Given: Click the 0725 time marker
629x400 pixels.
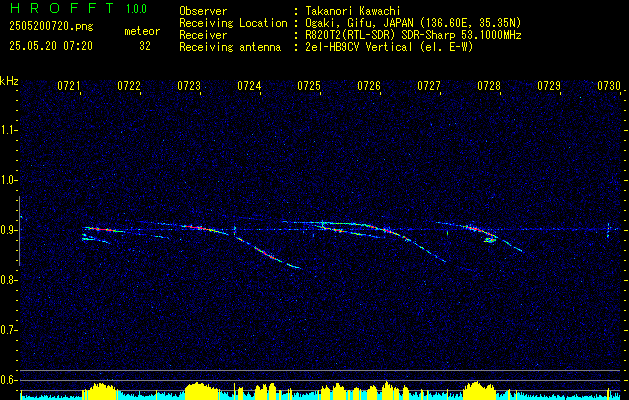Looking at the screenshot, I should pyautogui.click(x=309, y=85).
